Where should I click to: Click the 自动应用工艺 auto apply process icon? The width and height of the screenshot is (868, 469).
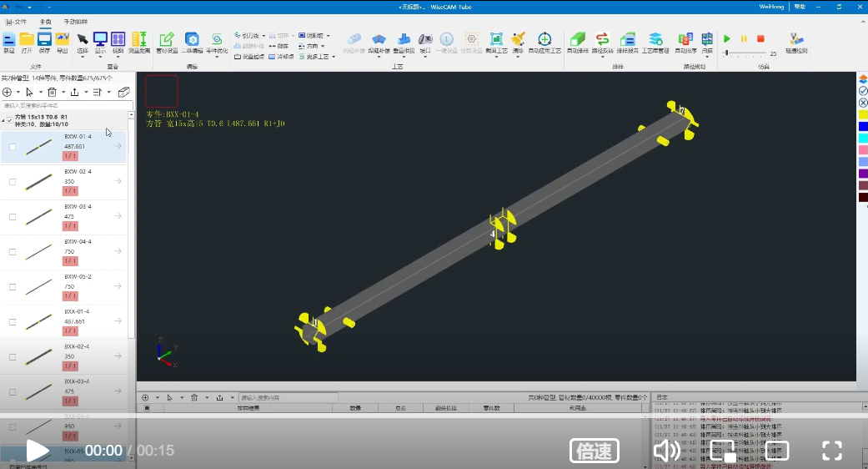click(544, 42)
